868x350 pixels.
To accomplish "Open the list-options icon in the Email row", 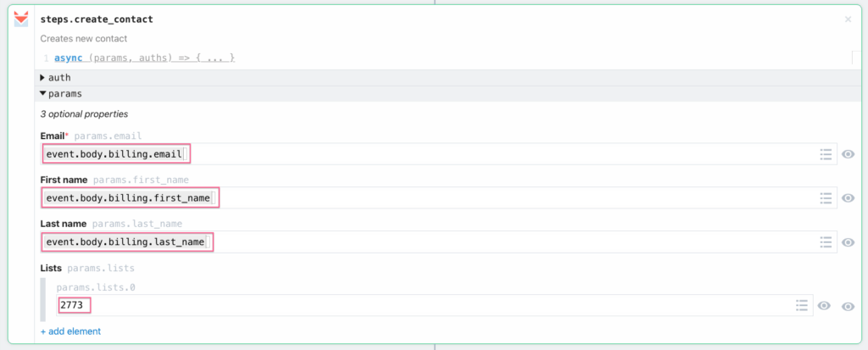I will pyautogui.click(x=826, y=154).
